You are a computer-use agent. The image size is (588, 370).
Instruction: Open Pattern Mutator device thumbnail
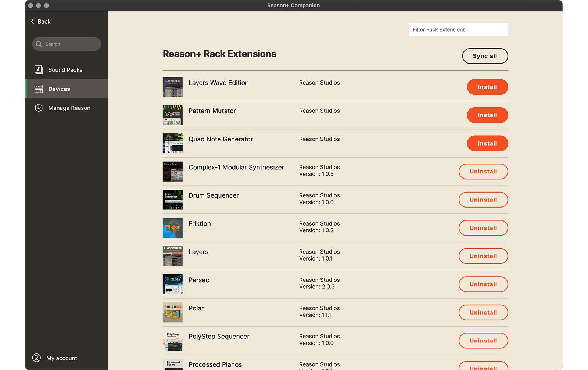click(173, 115)
